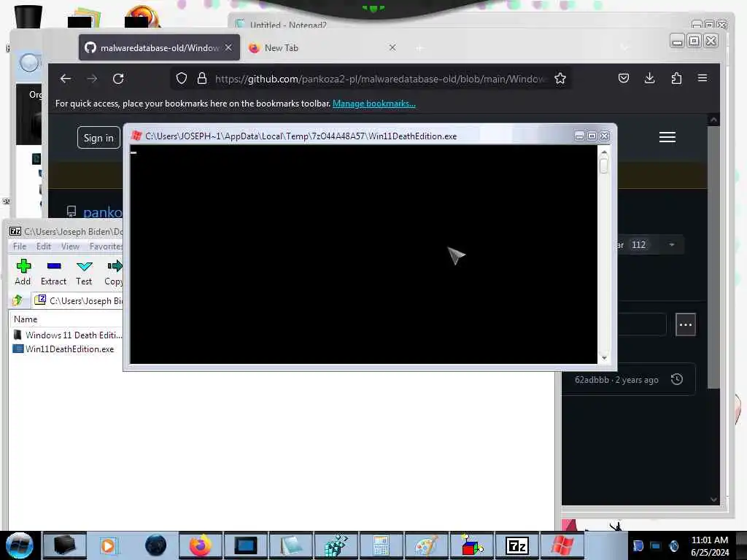
Task: Open the Firefox application hamburger menu
Action: (703, 78)
